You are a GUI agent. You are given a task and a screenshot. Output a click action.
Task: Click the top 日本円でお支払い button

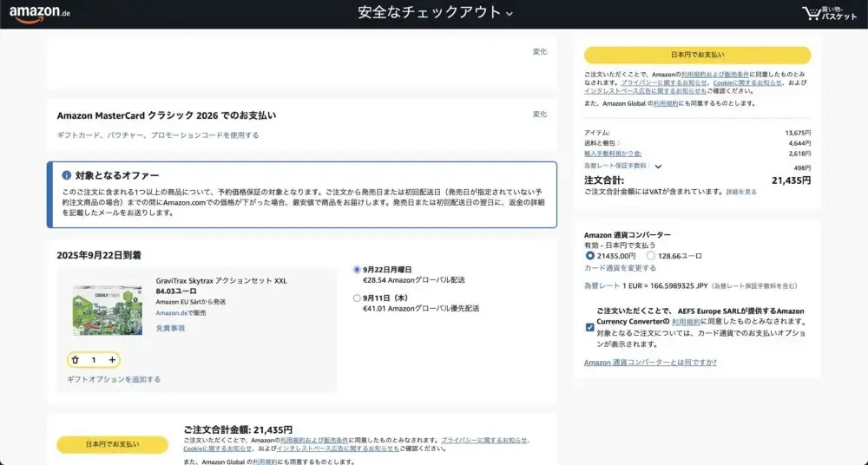[698, 55]
